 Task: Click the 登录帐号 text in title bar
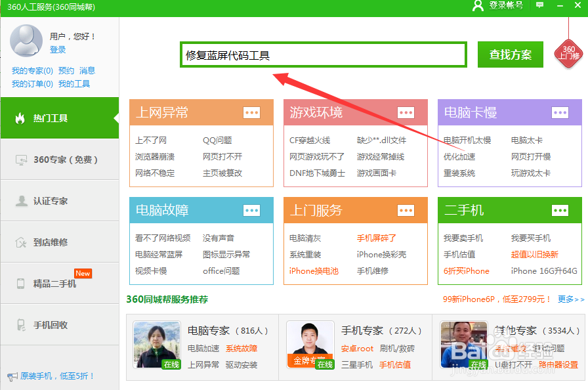click(x=506, y=5)
